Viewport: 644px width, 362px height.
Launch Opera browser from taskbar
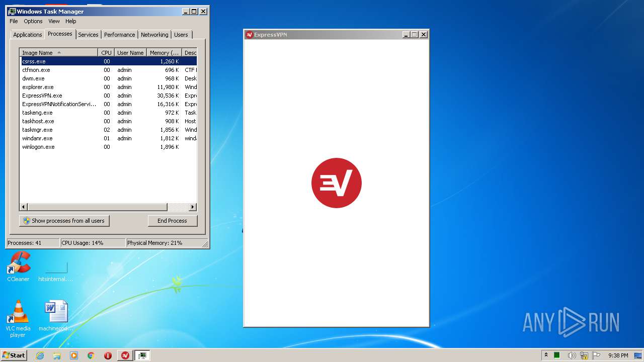[x=108, y=355]
